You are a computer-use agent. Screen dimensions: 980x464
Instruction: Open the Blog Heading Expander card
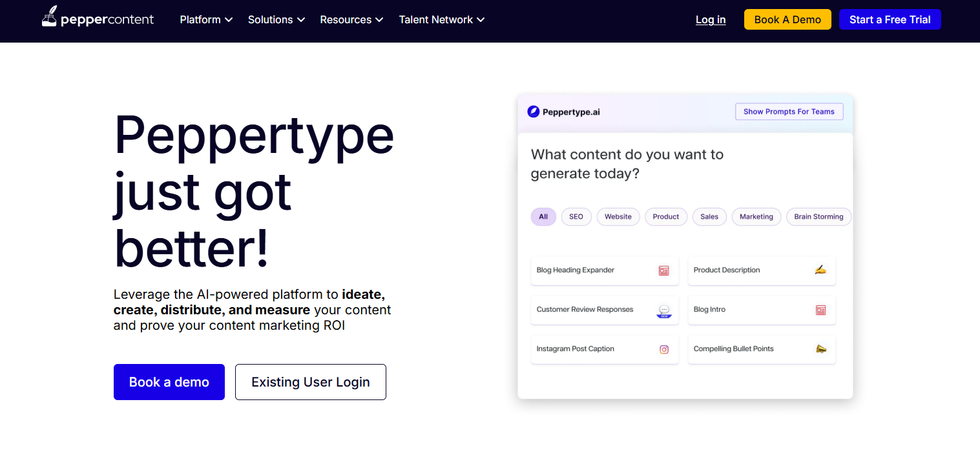click(605, 270)
